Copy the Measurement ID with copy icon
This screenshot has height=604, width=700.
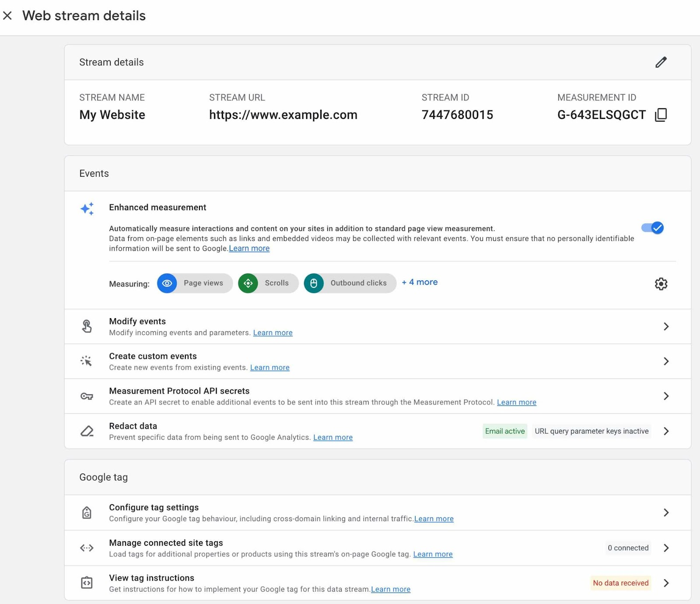[661, 115]
